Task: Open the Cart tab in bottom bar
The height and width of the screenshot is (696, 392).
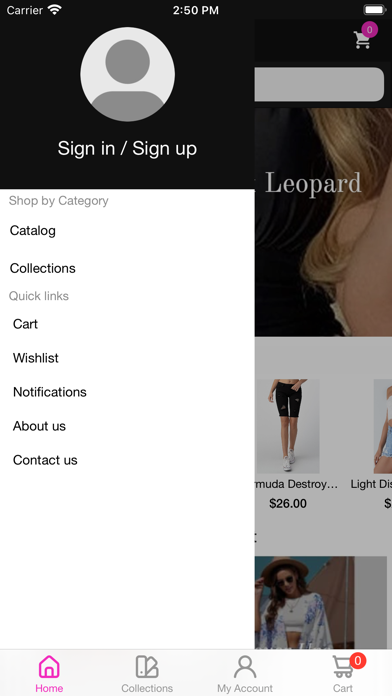Action: [x=343, y=673]
